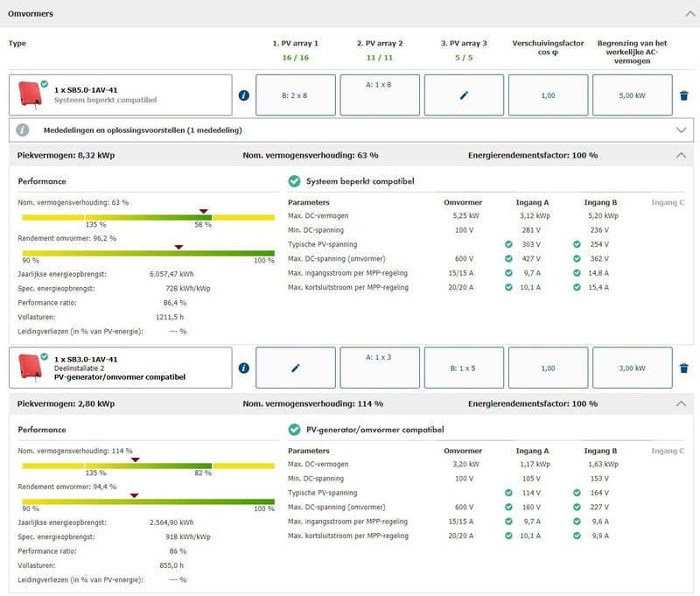Click the SB5.0-1AV-41 red inverter image

[x=31, y=95]
